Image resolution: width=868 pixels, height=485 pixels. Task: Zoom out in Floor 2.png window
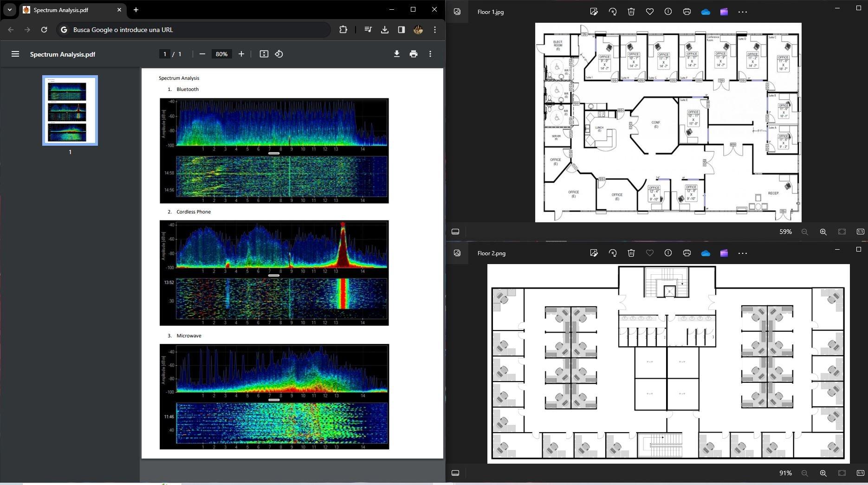pos(805,473)
